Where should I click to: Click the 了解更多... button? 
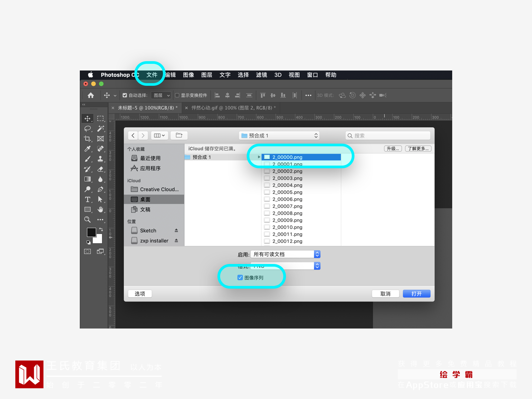(x=418, y=149)
